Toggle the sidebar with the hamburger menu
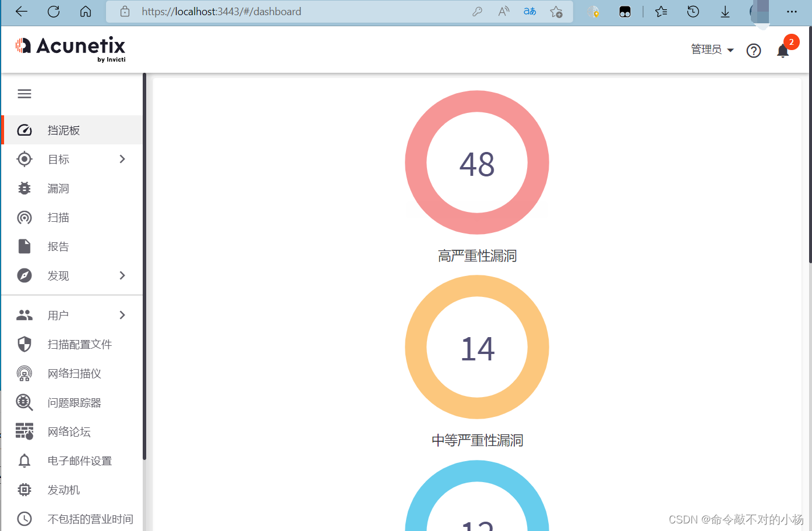The image size is (812, 531). [24, 93]
